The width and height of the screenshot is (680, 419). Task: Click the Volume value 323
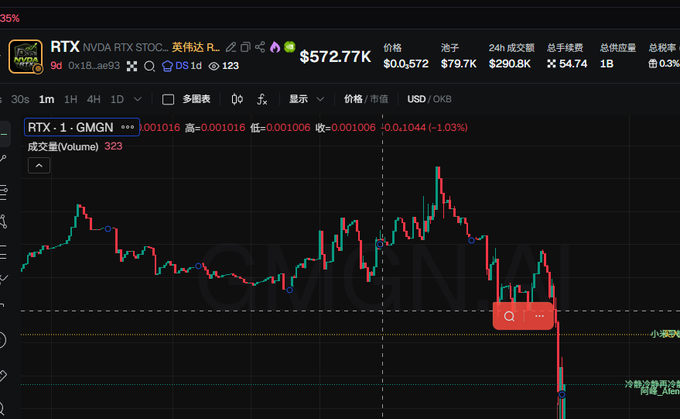pos(113,146)
